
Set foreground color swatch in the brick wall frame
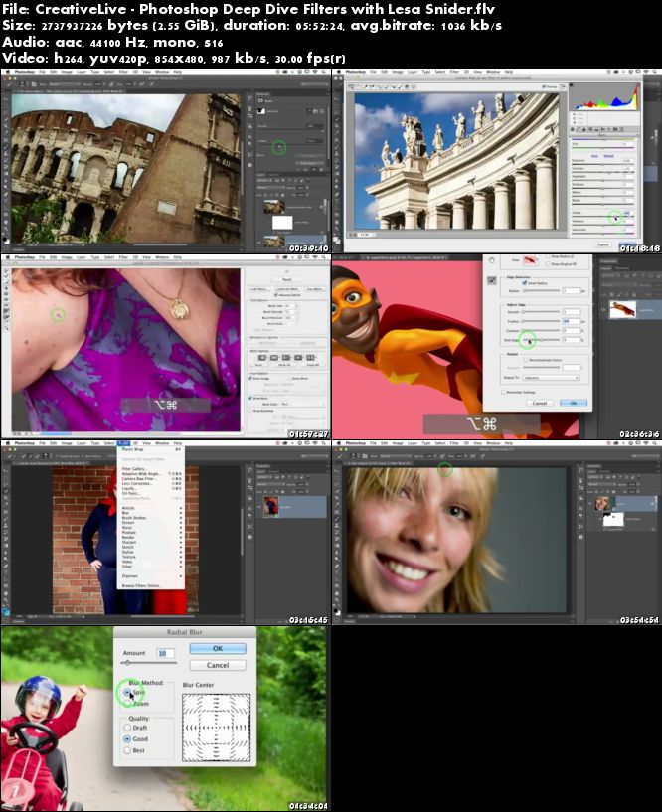point(5,610)
